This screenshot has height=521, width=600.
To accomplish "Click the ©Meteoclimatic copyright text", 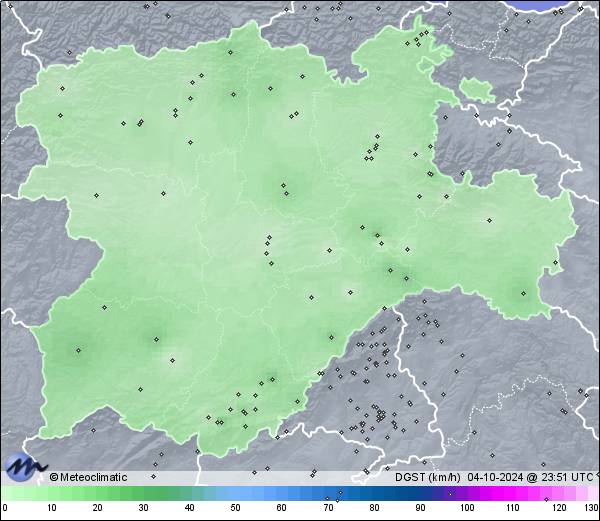I will click(x=88, y=477).
